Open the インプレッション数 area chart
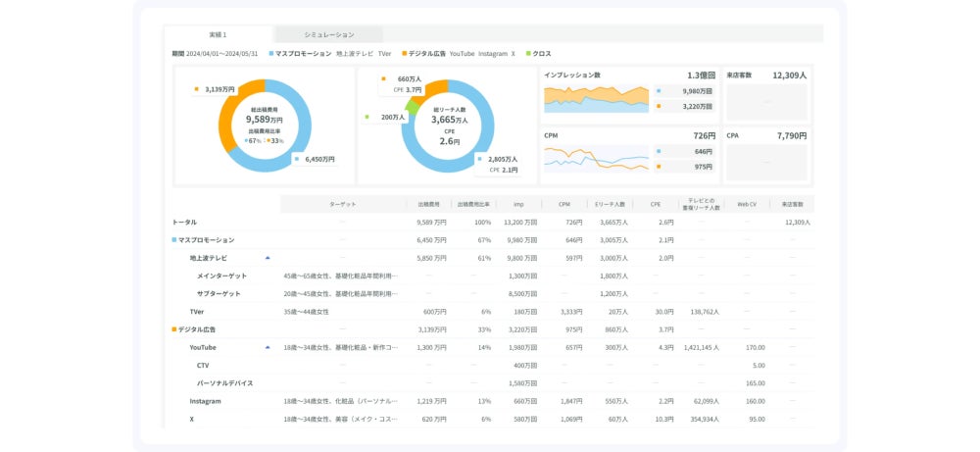The width and height of the screenshot is (980, 452). [596, 99]
